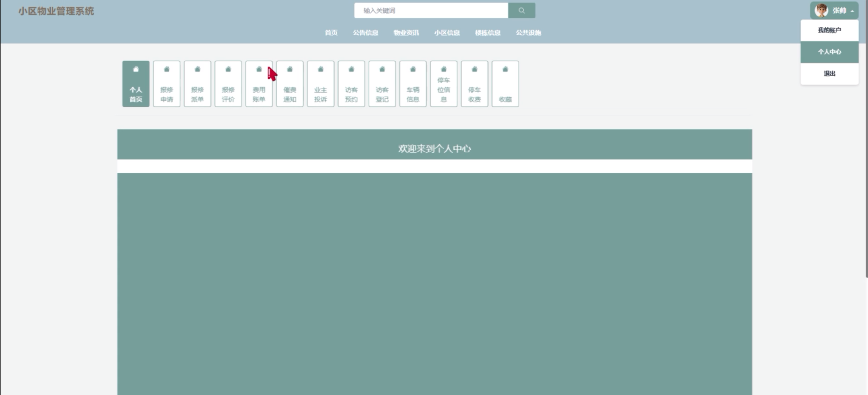Open the 报修申请 icon card
868x395 pixels.
coord(167,84)
